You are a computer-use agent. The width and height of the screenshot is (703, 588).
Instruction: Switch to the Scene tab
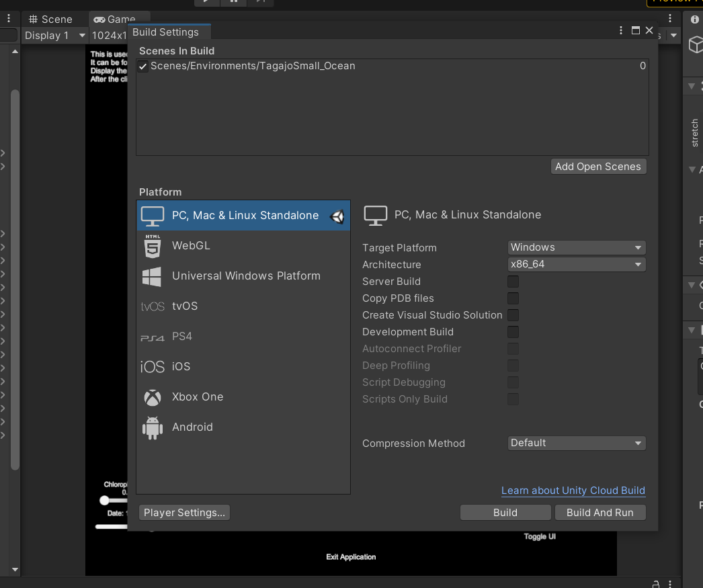coord(50,19)
